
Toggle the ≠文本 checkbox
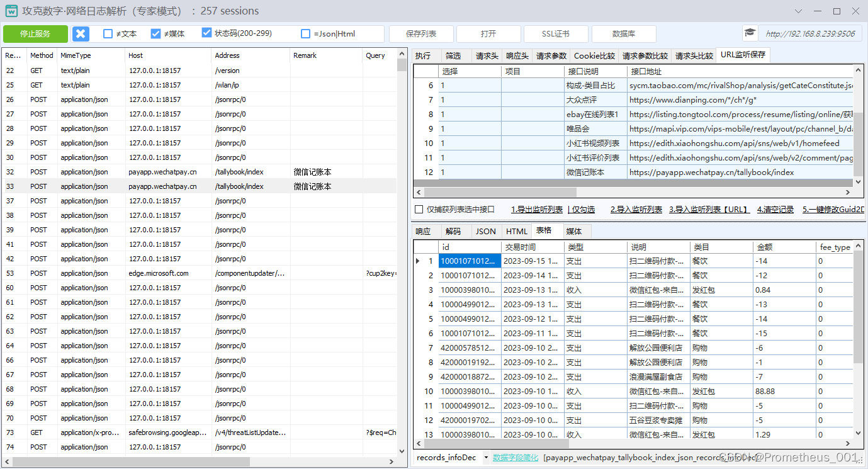108,34
